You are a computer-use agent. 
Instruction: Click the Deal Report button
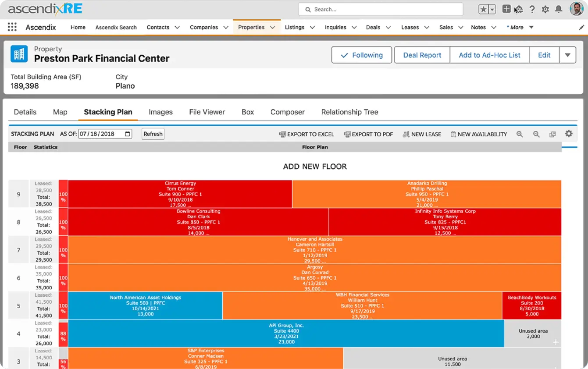(x=422, y=55)
